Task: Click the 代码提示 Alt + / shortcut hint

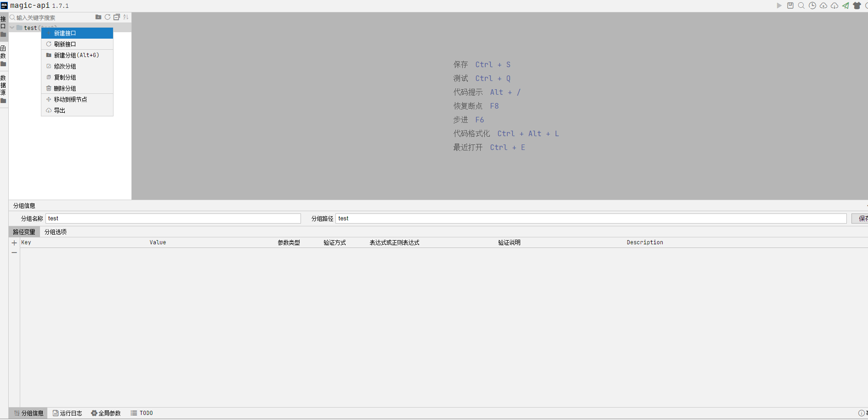Action: pyautogui.click(x=487, y=92)
